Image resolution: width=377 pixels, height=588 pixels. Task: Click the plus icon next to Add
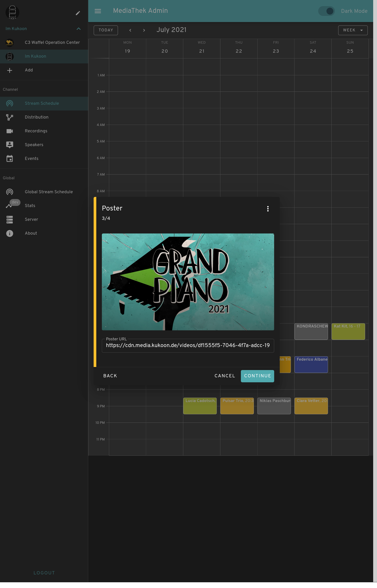coord(10,70)
